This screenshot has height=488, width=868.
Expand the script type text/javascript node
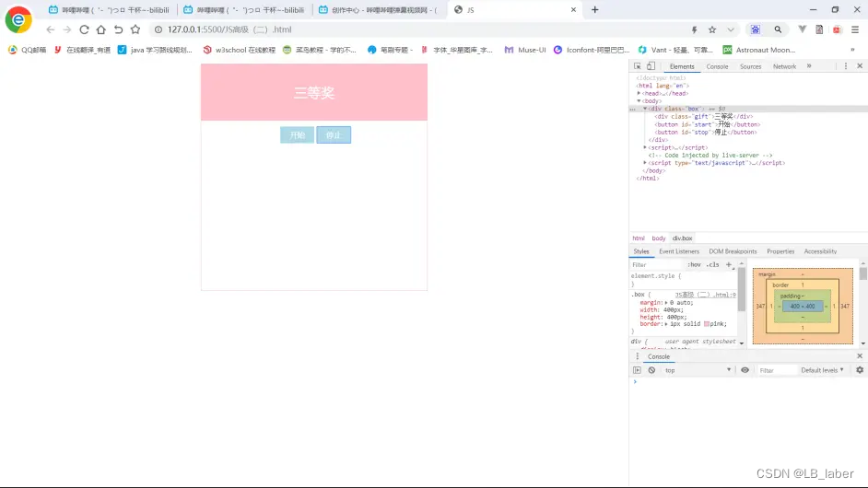[x=645, y=163]
